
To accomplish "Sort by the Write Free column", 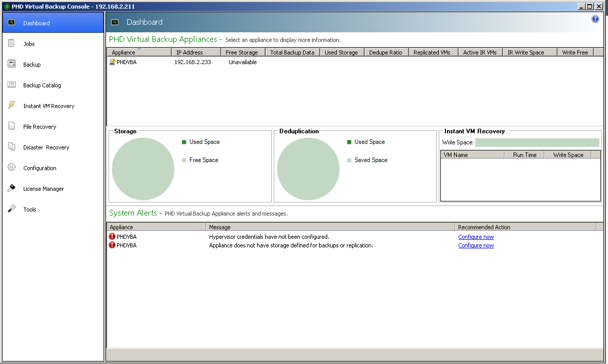I will tap(575, 52).
